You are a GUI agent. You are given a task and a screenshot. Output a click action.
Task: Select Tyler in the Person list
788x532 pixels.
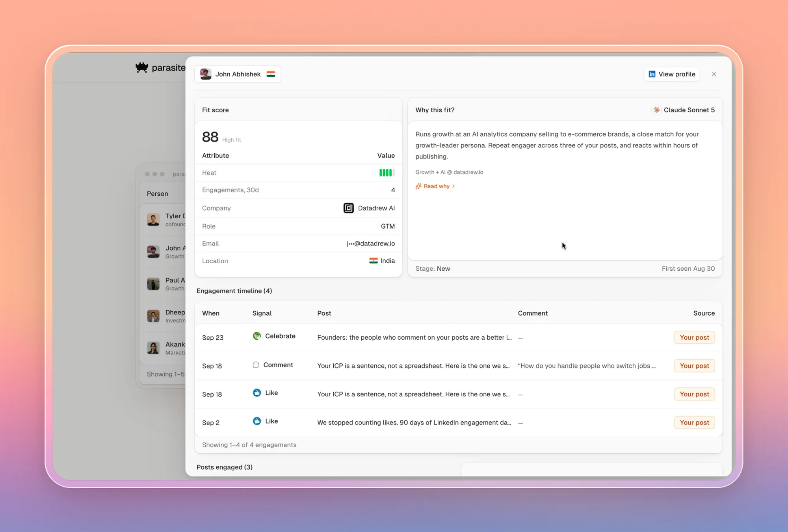coord(165,219)
